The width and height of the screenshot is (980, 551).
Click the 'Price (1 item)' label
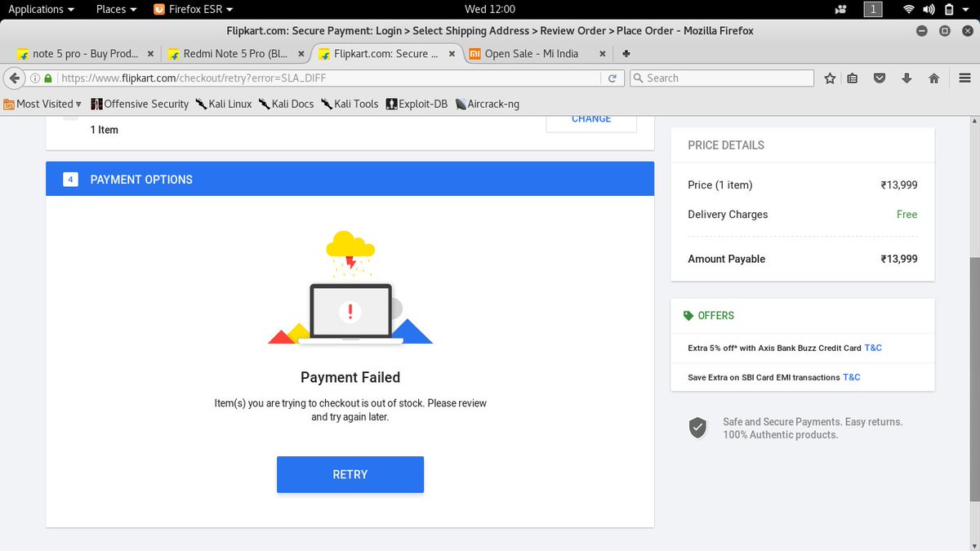pos(720,185)
